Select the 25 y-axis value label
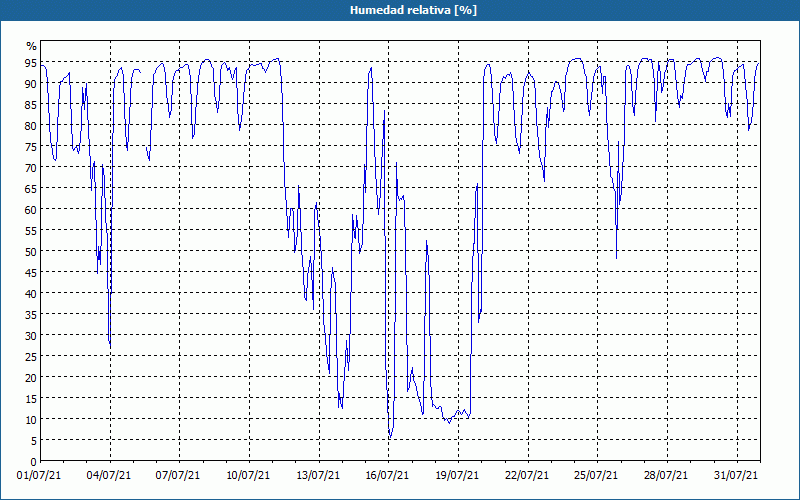The height and width of the screenshot is (500, 800). 31,357
